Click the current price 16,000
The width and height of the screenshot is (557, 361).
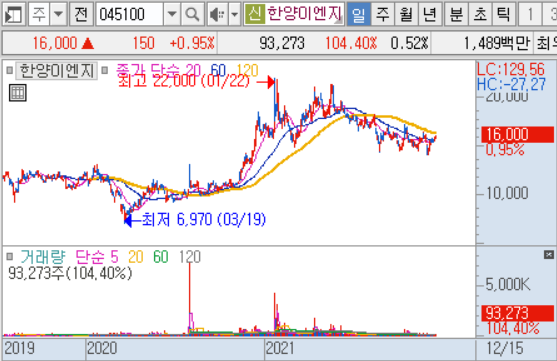[55, 43]
